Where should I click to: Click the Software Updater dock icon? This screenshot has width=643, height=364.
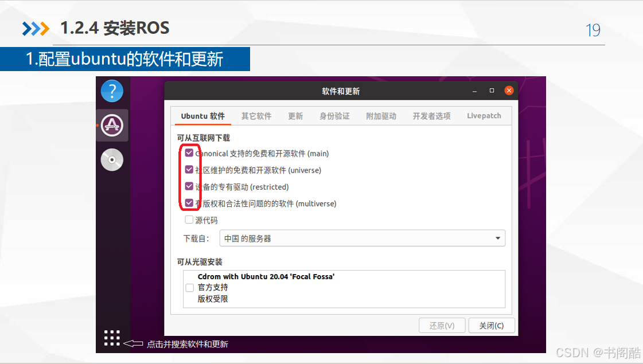(112, 125)
